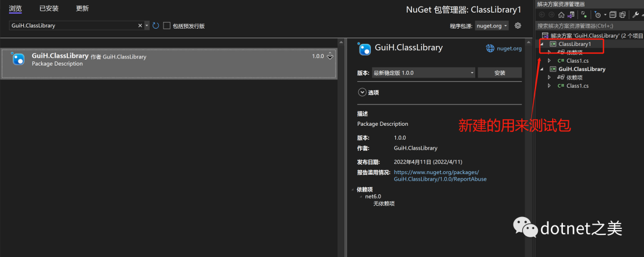Click the 依赖项 icon under bold GuiH.ClassLibrary project

coord(561,77)
